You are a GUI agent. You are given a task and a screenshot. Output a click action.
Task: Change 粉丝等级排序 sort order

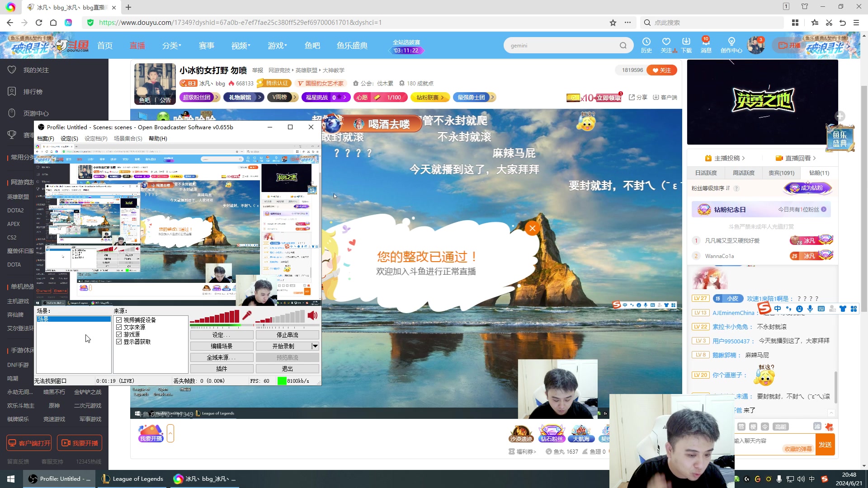(711, 188)
